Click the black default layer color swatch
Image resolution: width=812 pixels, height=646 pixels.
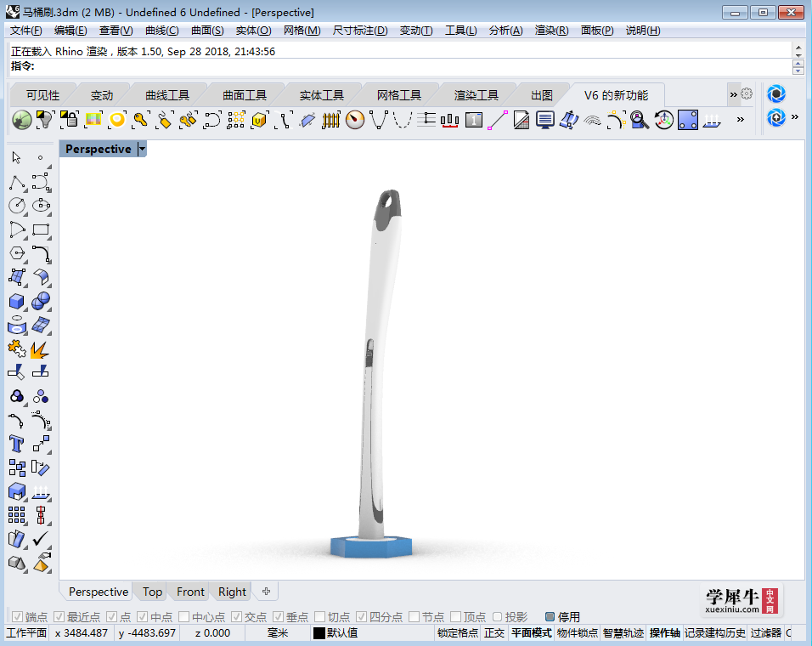(319, 633)
